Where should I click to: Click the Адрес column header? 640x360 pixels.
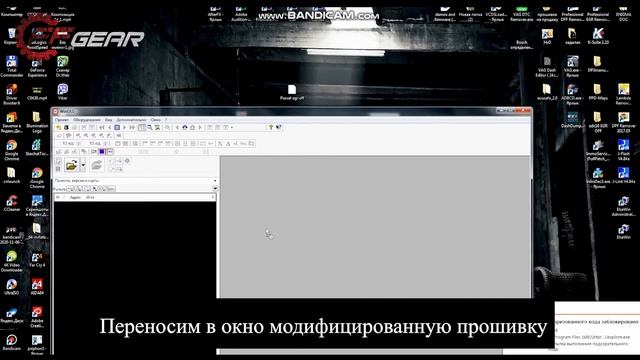[x=75, y=197]
